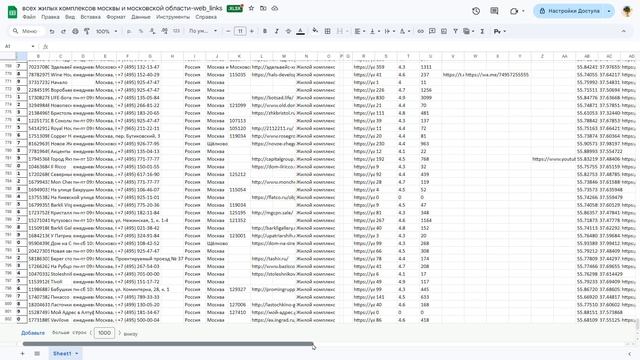This screenshot has height=360, width=640.
Task: Open vertical align dropdown
Action: [x=374, y=31]
